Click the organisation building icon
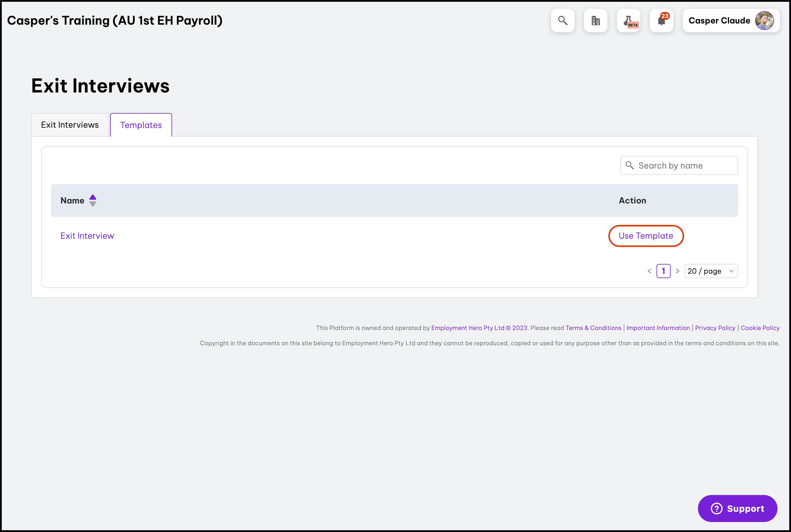The width and height of the screenshot is (791, 532). pyautogui.click(x=595, y=21)
